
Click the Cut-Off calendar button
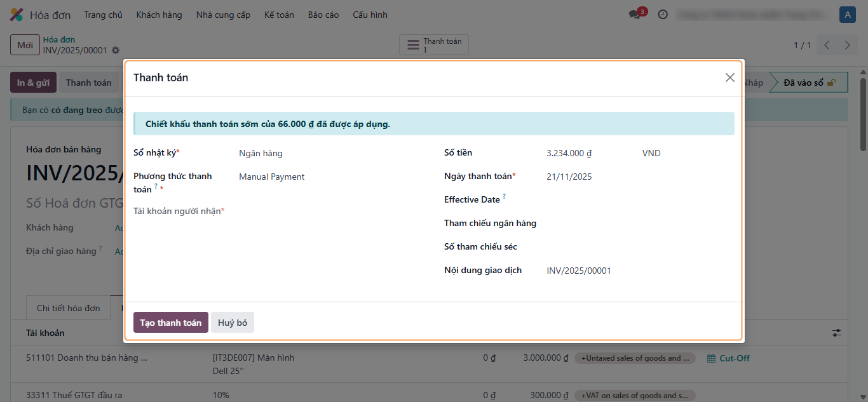pos(728,358)
